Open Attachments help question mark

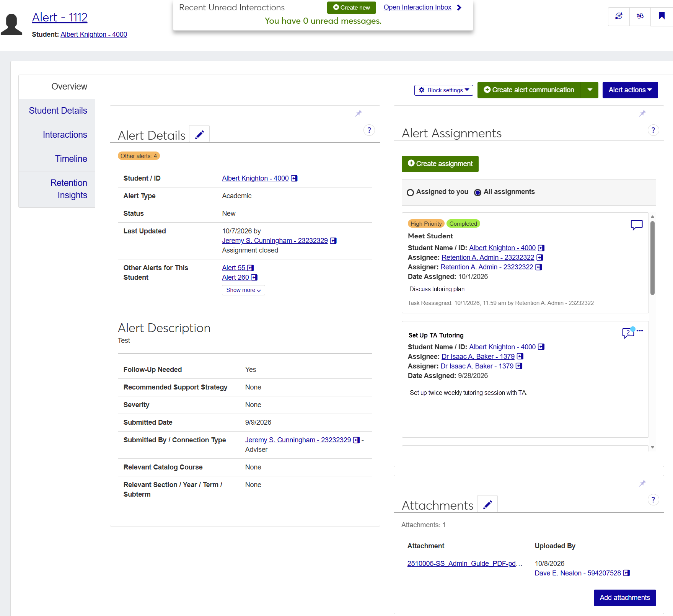point(653,500)
